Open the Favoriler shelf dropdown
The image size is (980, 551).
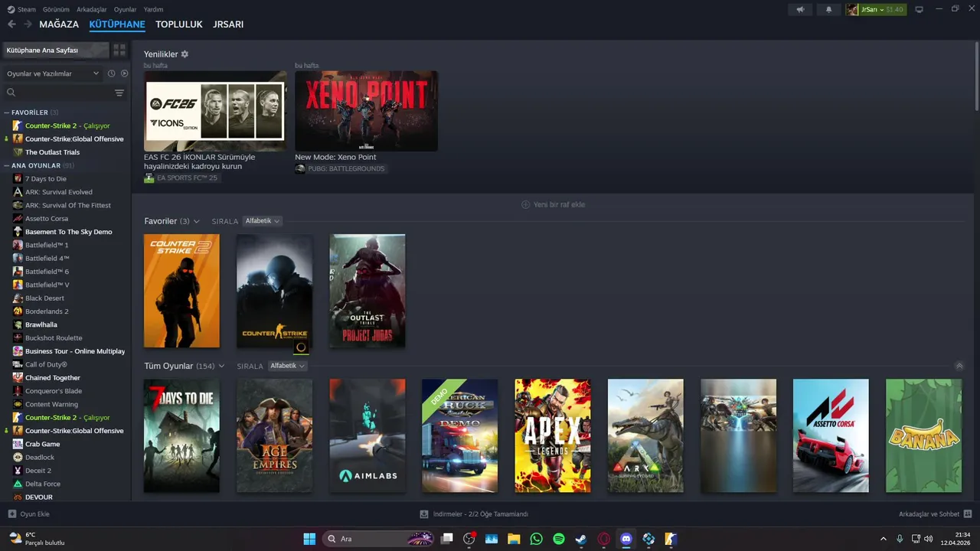tap(196, 221)
